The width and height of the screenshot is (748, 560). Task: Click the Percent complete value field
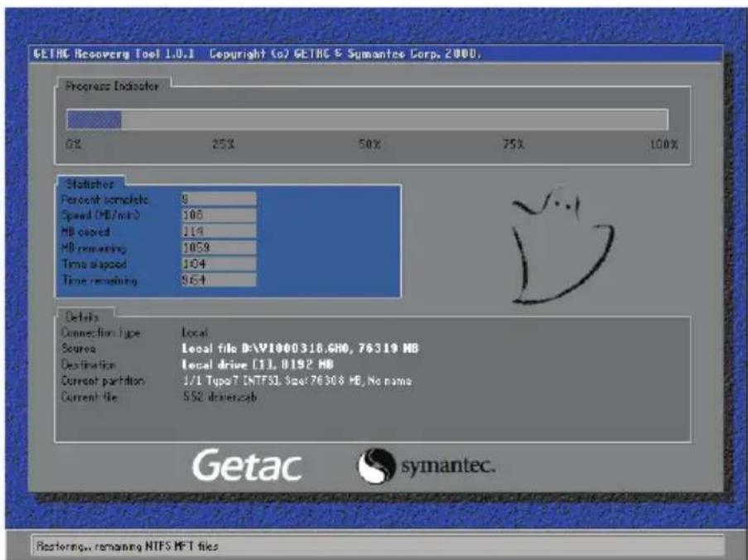tap(219, 199)
